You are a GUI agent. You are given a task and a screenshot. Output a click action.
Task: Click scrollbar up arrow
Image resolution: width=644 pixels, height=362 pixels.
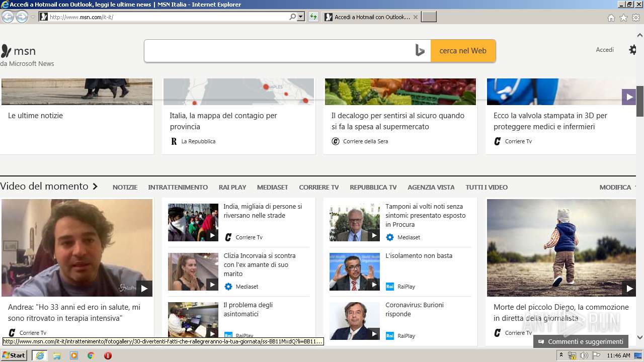[x=640, y=35]
